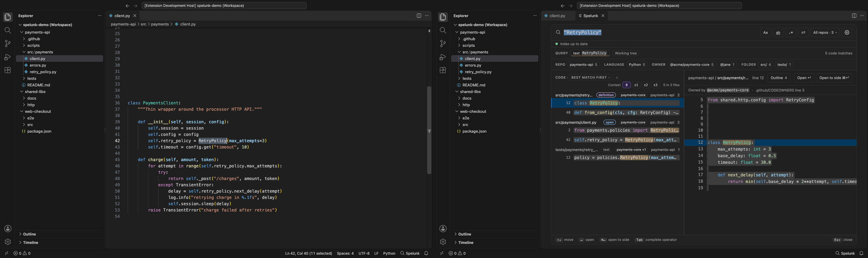The width and height of the screenshot is (868, 258).
Task: Click the swap/replace arrows icon in Spelunk search
Action: click(803, 33)
